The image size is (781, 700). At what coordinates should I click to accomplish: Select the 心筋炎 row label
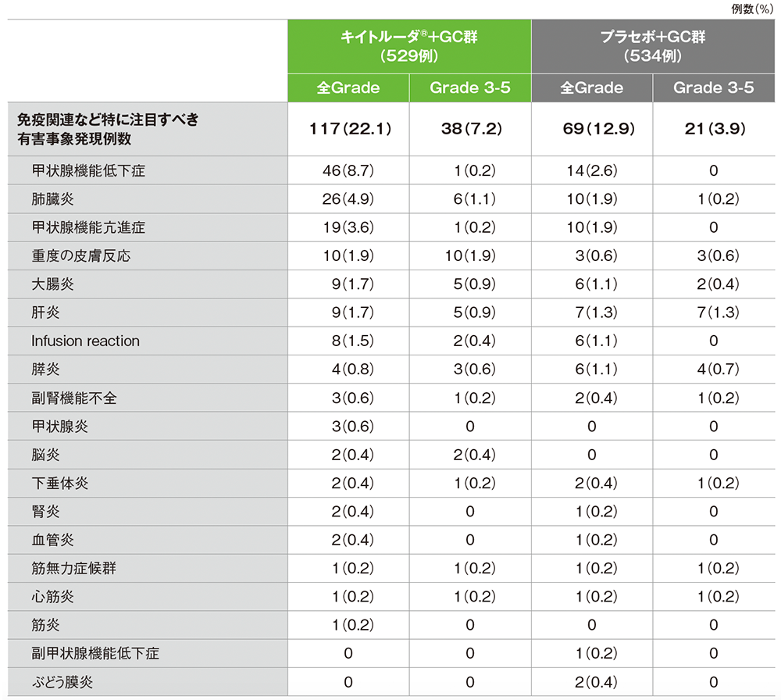[53, 597]
